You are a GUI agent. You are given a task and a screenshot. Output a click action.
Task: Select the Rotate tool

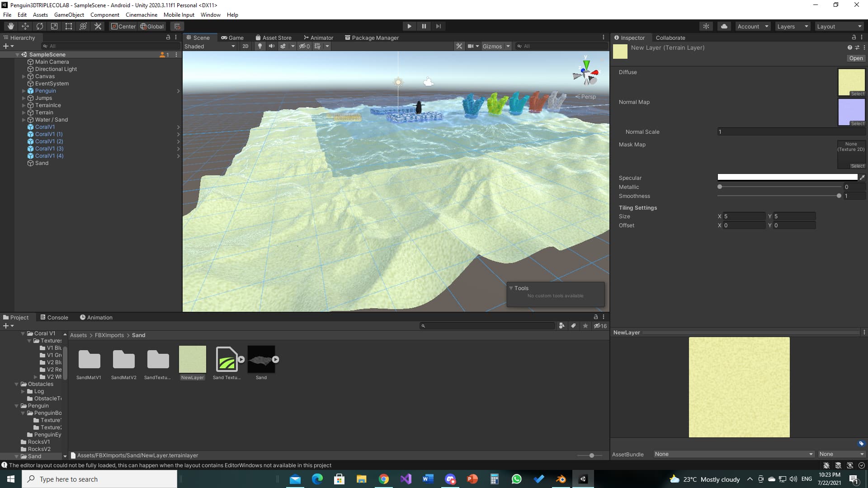click(40, 26)
